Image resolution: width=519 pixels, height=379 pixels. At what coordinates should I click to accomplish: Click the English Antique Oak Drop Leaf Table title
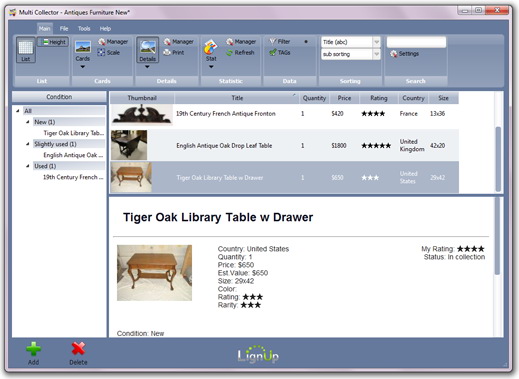224,146
